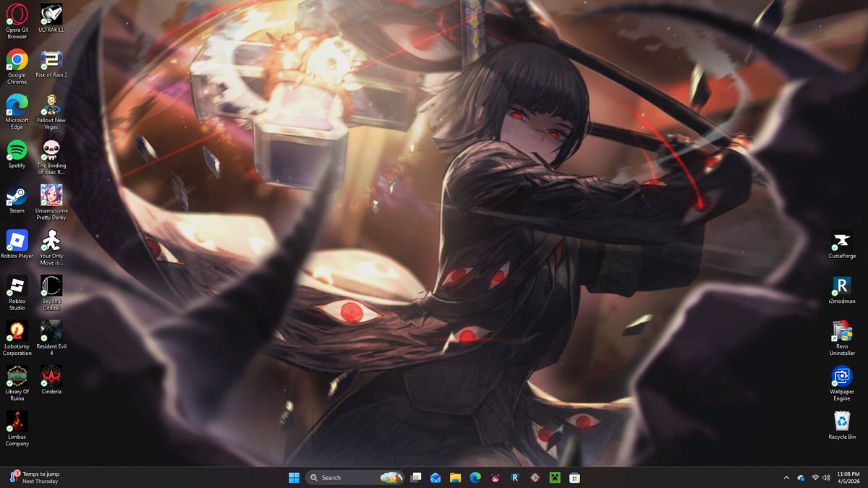
Task: Select the Risk of Rain 2 shortcut
Action: tap(51, 63)
